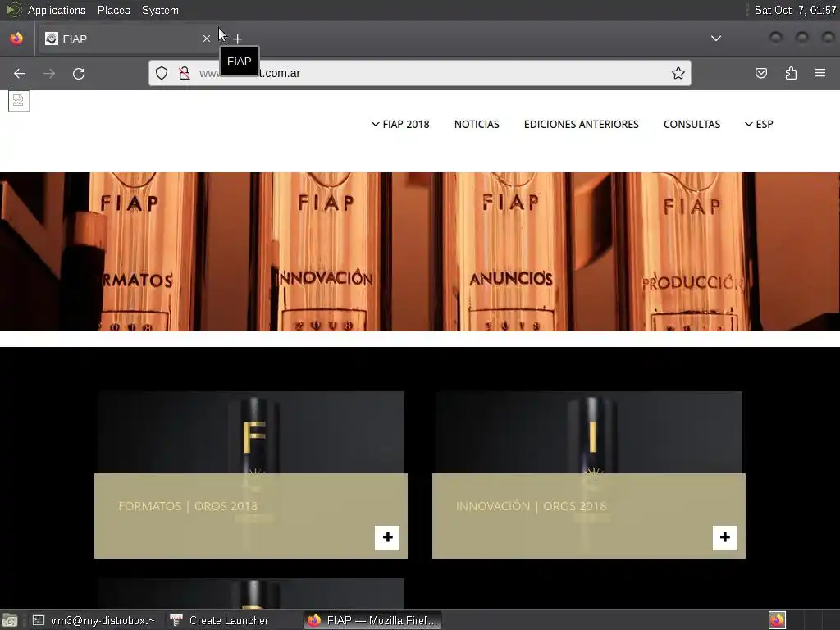The width and height of the screenshot is (840, 630).
Task: List all tabs with the chevron button
Action: pos(715,39)
